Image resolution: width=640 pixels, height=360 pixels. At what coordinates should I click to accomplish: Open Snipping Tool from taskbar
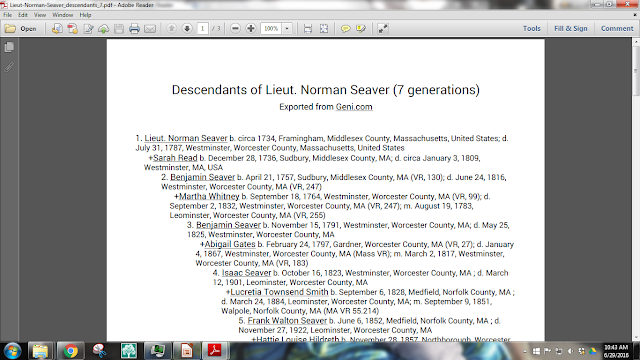(x=99, y=351)
